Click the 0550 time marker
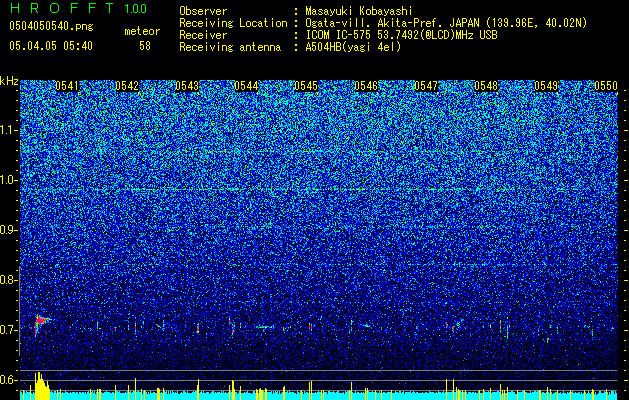629x400 pixels. pyautogui.click(x=606, y=86)
